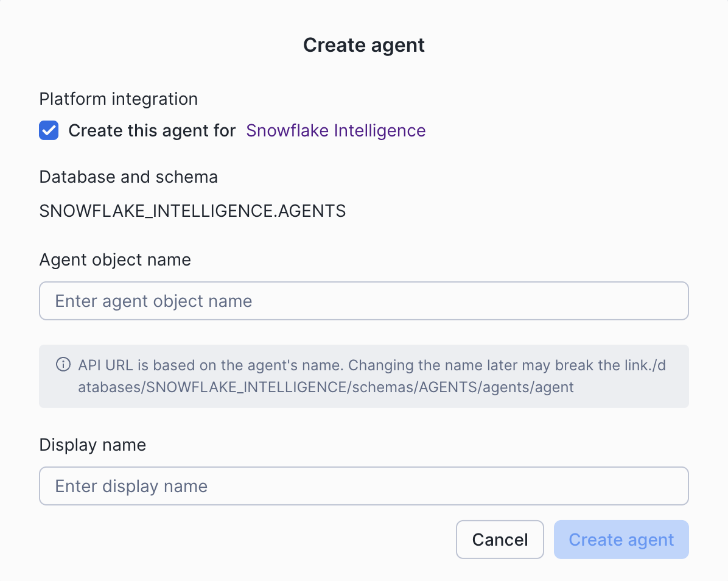Click the Create agent dialog title

[x=363, y=44]
